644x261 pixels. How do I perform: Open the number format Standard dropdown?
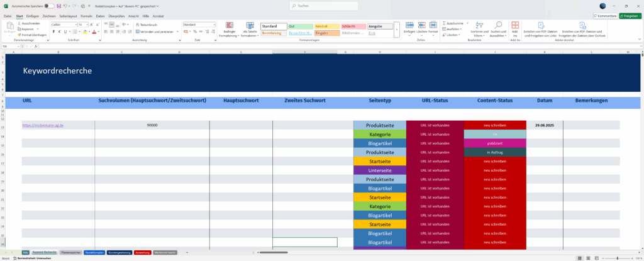tap(213, 24)
